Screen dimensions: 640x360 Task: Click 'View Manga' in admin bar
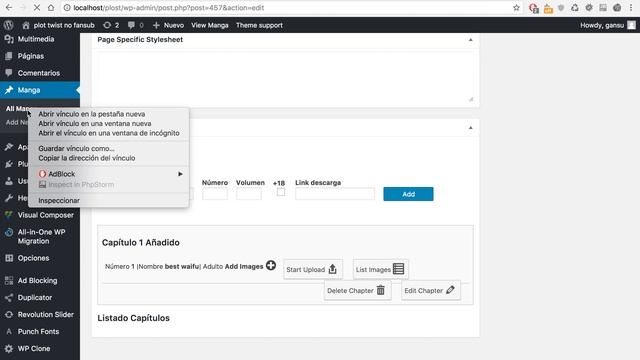[210, 25]
